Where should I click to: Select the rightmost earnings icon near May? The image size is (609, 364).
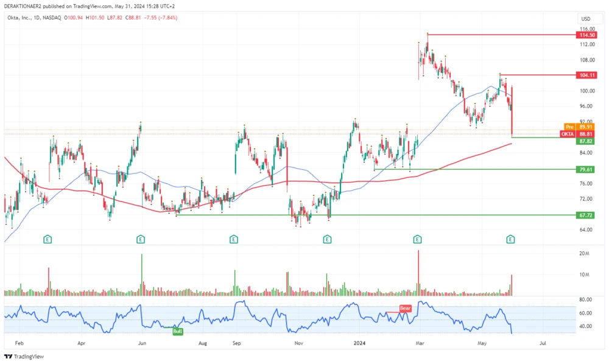[x=509, y=239]
